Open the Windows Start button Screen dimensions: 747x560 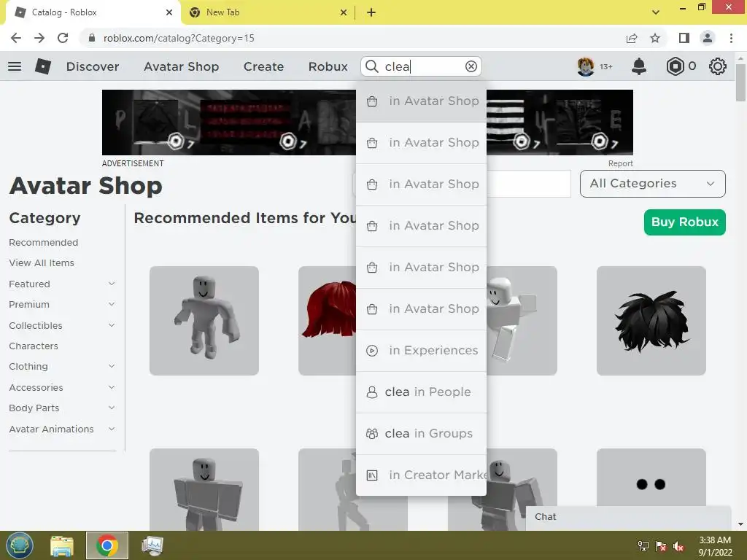(x=20, y=545)
